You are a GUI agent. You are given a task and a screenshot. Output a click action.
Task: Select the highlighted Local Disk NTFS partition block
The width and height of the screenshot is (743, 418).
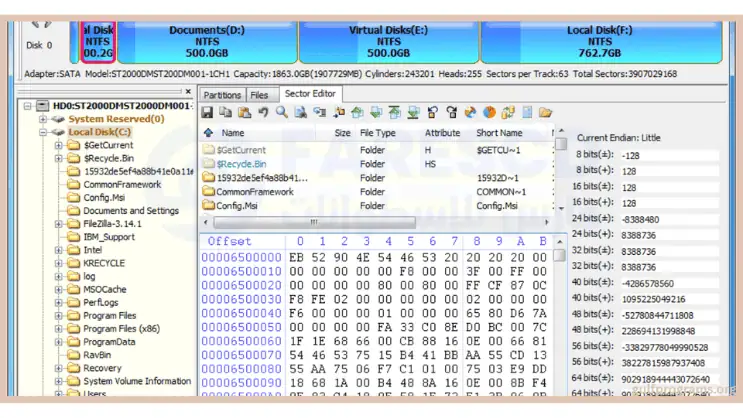[98, 42]
